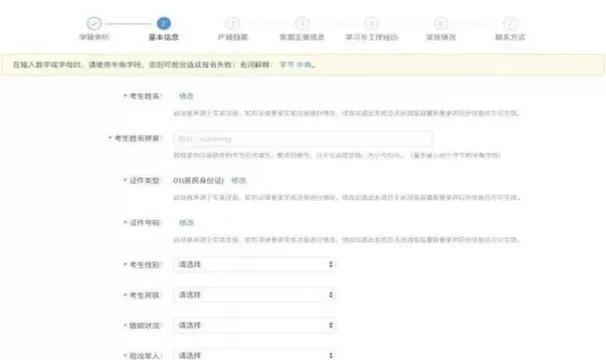This screenshot has width=606, height=360.
Task: Open the 半角 explanation link
Action: pos(304,65)
